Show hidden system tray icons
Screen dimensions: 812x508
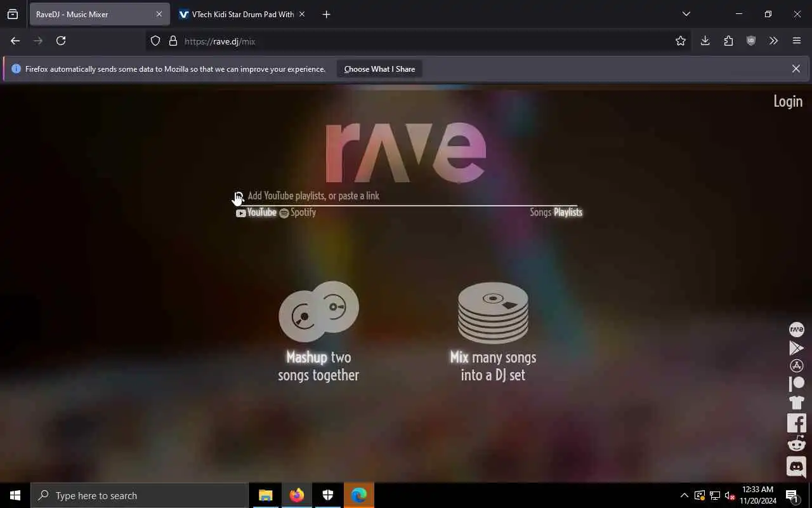[x=684, y=495]
